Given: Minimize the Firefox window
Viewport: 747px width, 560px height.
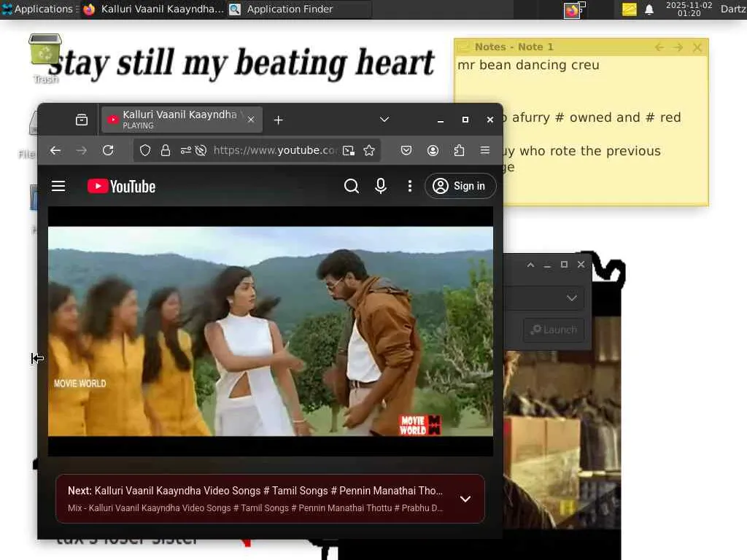Looking at the screenshot, I should [441, 120].
